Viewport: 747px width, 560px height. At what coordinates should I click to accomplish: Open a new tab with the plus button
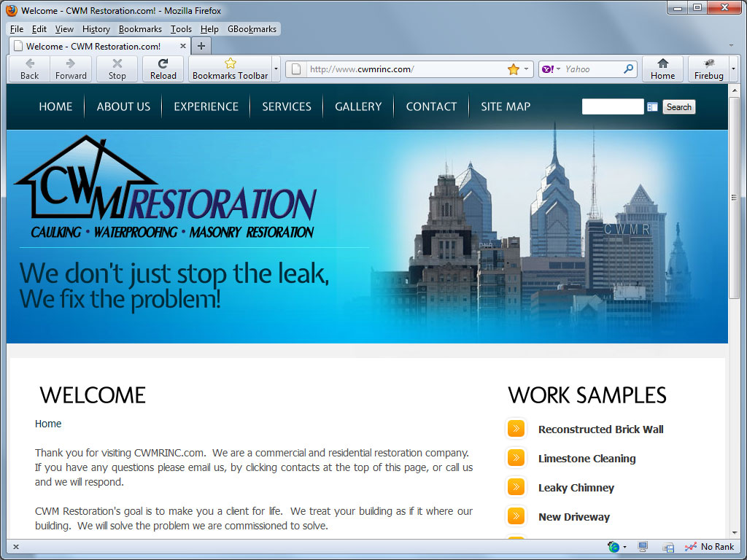point(201,46)
